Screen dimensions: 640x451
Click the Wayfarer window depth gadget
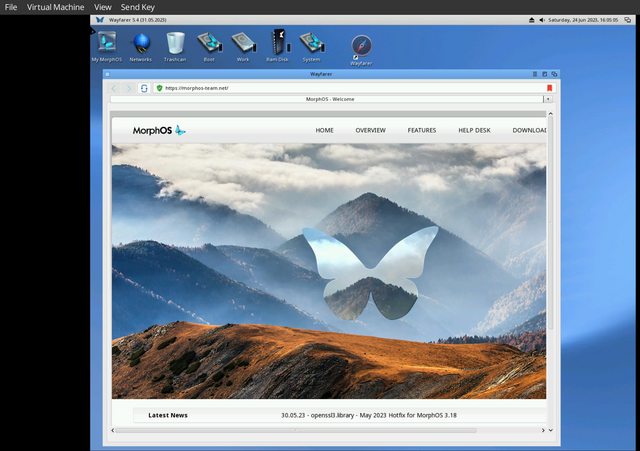coord(554,74)
